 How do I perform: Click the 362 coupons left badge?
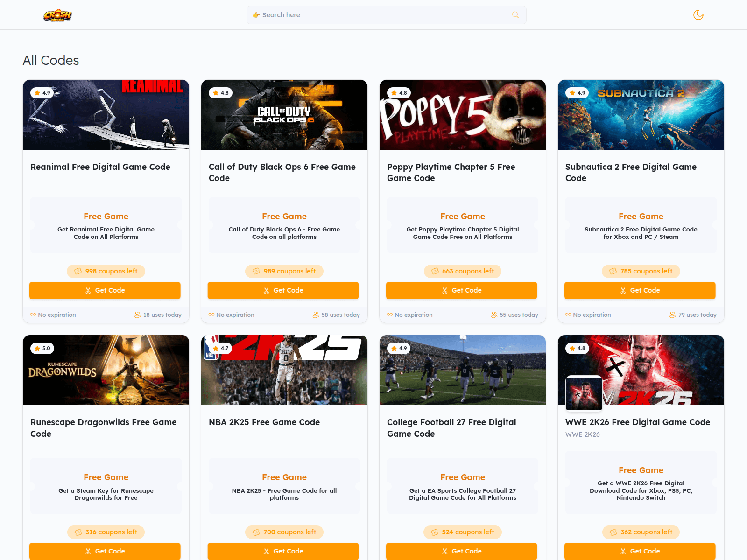(x=641, y=532)
